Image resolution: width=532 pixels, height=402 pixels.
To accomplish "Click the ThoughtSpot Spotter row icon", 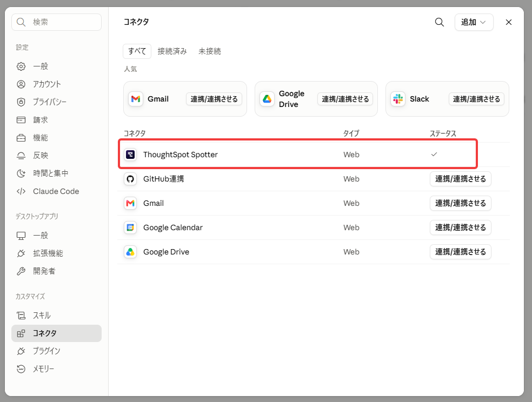I will click(130, 155).
